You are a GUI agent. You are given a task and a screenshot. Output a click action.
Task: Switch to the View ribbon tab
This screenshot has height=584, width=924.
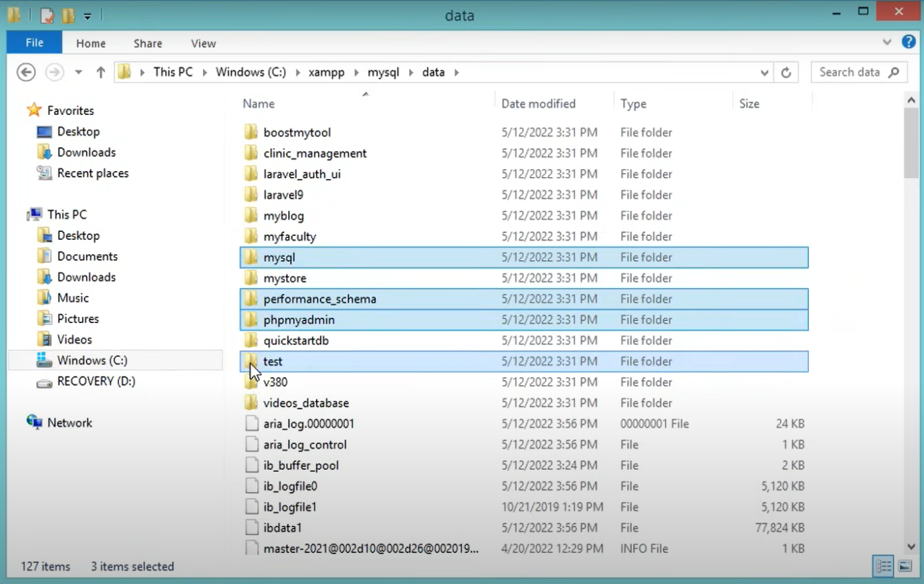point(203,43)
